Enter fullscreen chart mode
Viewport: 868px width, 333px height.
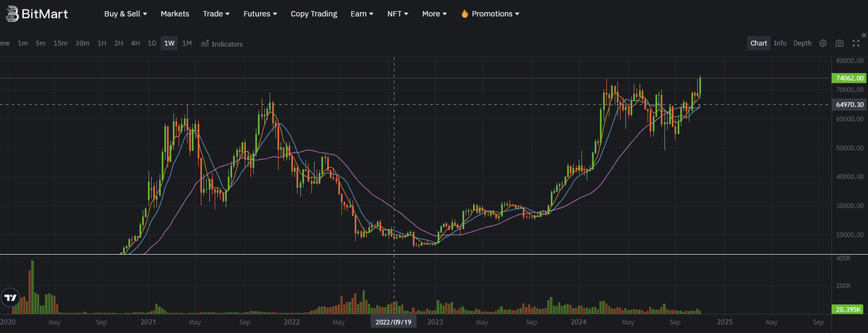point(856,43)
